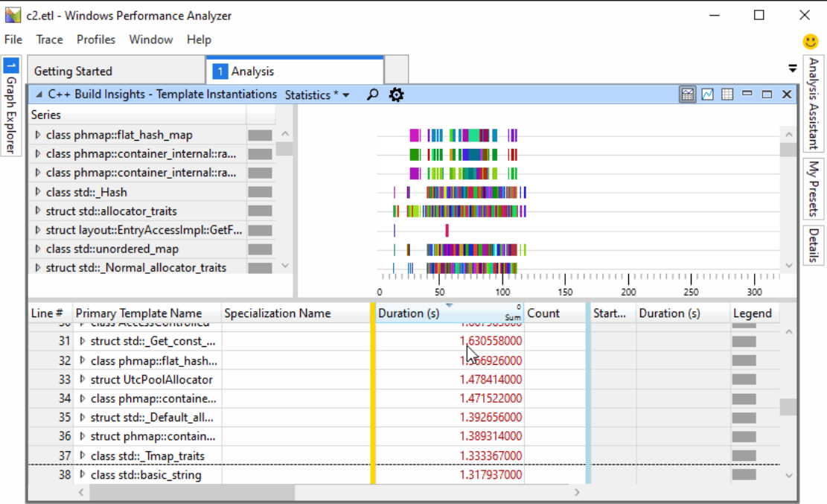The image size is (827, 504).
Task: Expand the class std::_Hash series
Action: pos(37,192)
